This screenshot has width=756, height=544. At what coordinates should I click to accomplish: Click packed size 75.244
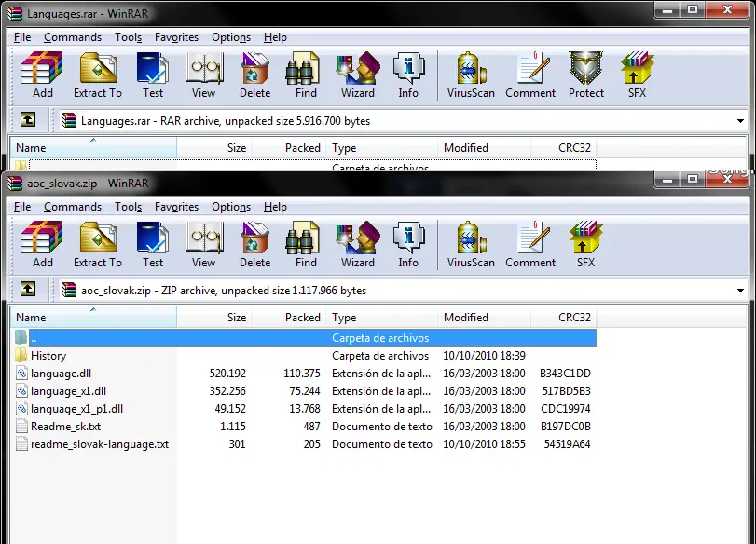pos(305,391)
